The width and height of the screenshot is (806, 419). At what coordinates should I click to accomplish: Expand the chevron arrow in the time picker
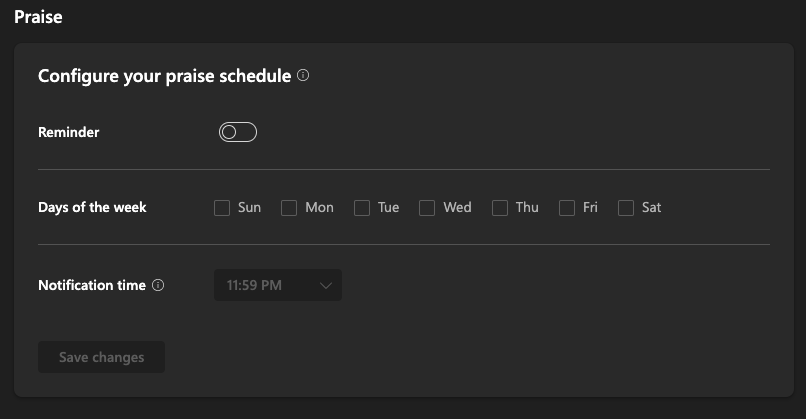click(326, 285)
